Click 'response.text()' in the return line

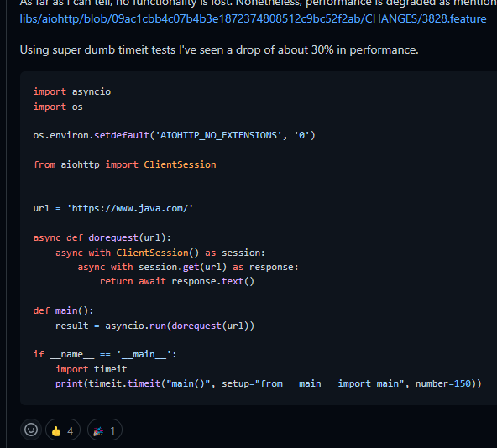pyautogui.click(x=213, y=281)
